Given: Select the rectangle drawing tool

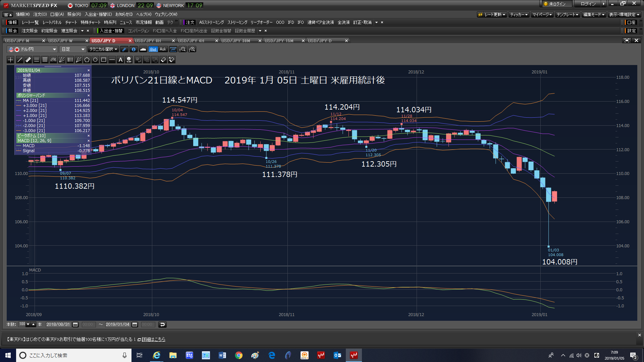Looking at the screenshot, I should pos(104,60).
